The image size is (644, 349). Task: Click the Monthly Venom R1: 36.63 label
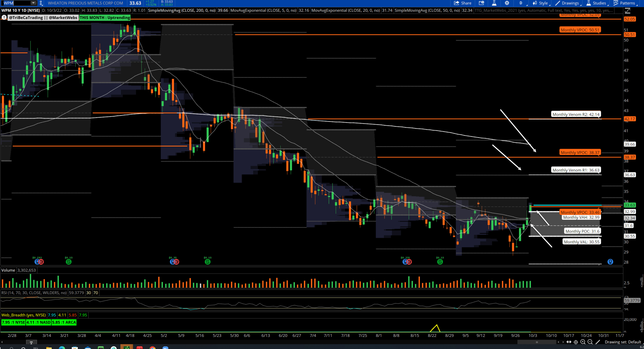click(x=576, y=170)
